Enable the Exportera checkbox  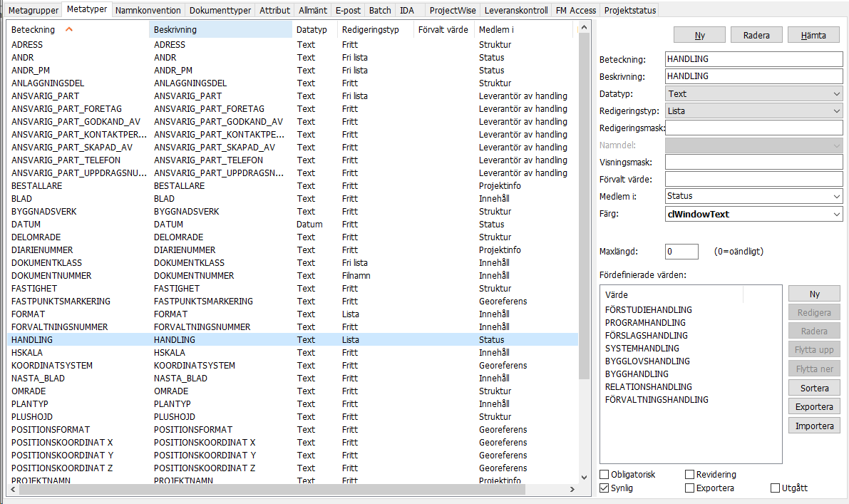(689, 488)
